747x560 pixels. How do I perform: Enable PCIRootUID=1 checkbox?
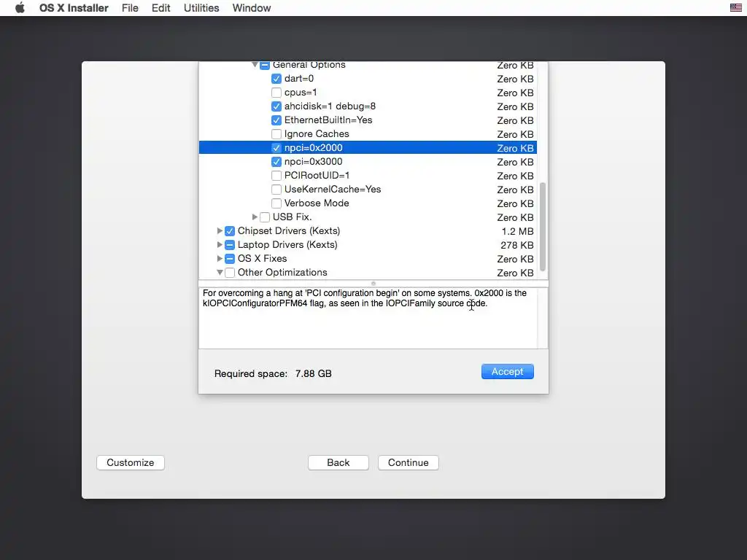(276, 175)
